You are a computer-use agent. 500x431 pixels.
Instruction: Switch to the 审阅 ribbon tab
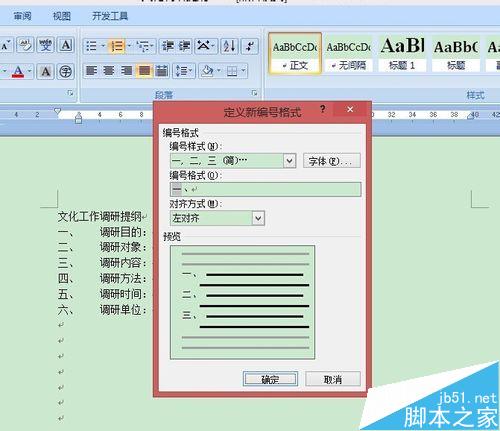[22, 16]
